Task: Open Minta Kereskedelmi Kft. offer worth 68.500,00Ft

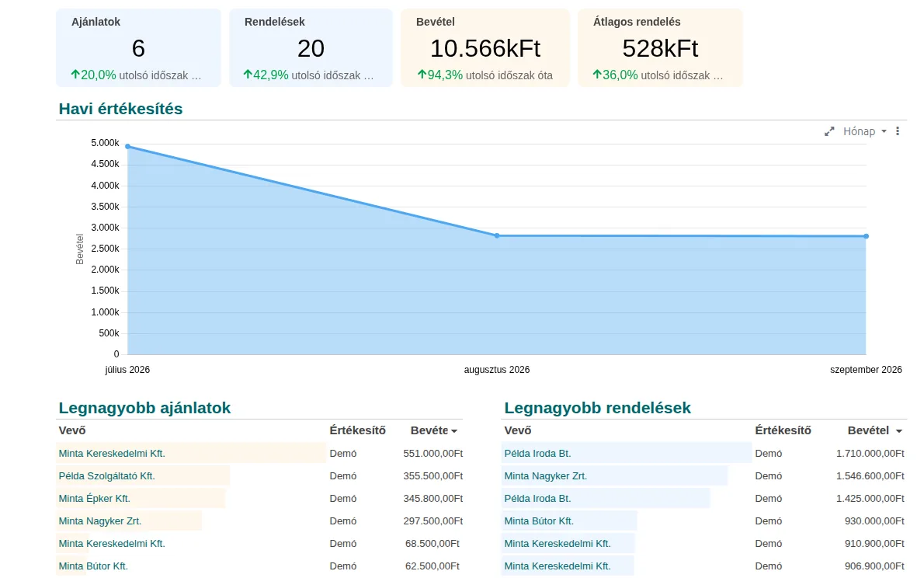Action: (x=112, y=543)
